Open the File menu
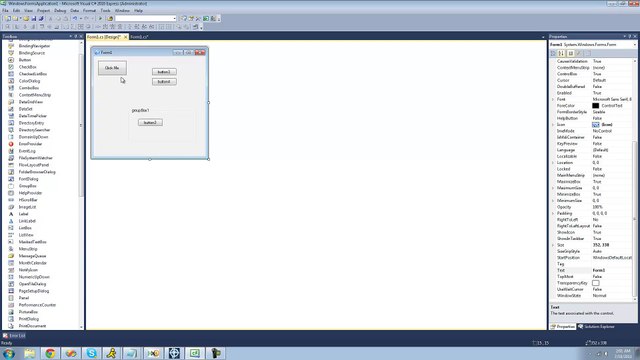Screen dimensions: 640x360 click(x=5, y=11)
